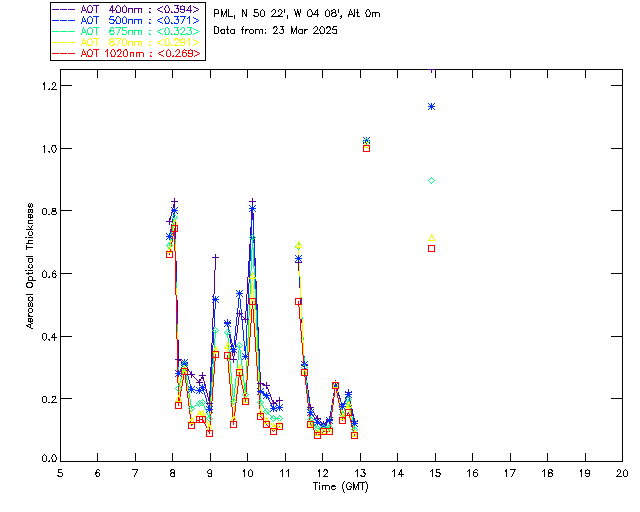This screenshot has width=640, height=512.
Task: Click the 'Data from: 23 Mar 2025' text
Action: pyautogui.click(x=276, y=31)
